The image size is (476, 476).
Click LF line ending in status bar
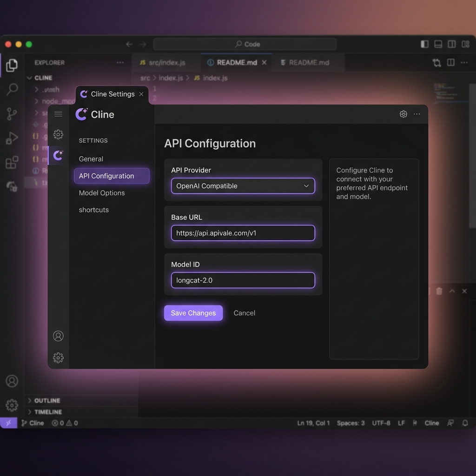click(x=401, y=423)
